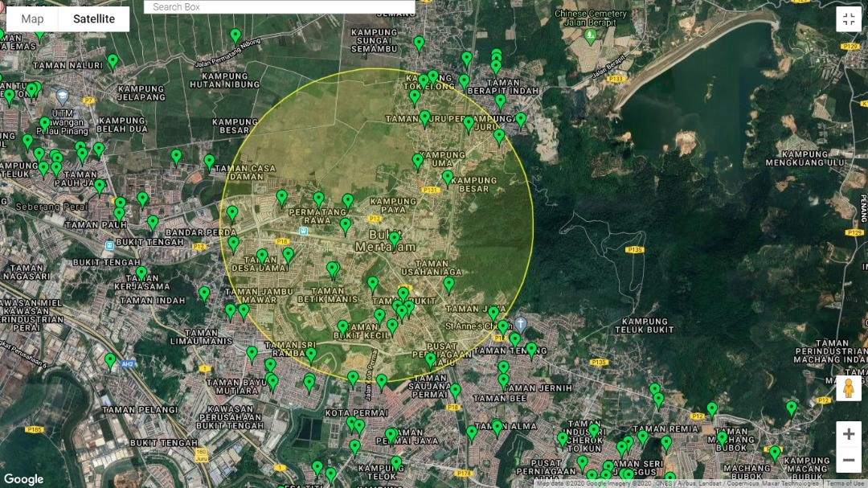
Task: Click green pin below Bukit Mertajam label
Action: [394, 239]
